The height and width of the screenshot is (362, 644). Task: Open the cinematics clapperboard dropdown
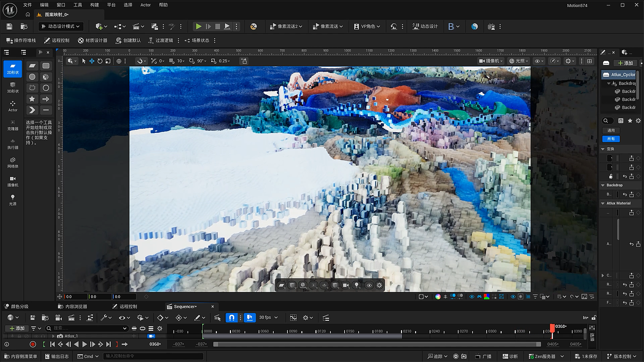pos(138,26)
